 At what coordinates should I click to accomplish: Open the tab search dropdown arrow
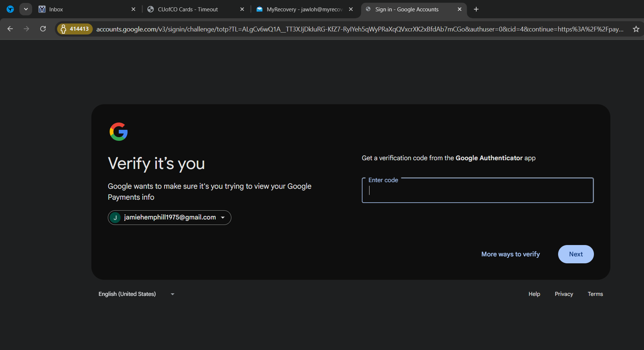[26, 10]
